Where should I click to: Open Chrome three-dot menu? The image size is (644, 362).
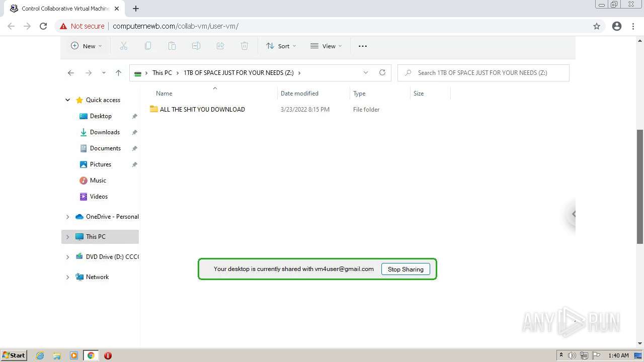(x=633, y=26)
